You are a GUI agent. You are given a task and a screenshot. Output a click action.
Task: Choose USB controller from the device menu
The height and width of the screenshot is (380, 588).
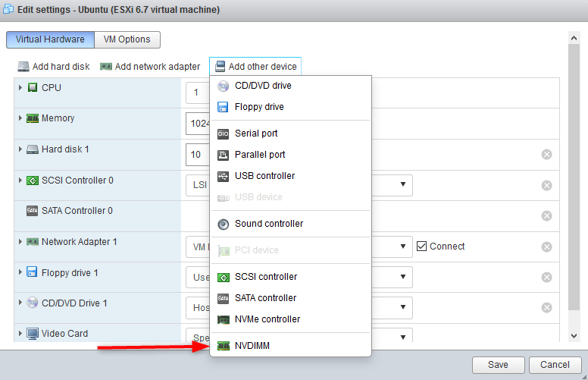click(x=291, y=176)
